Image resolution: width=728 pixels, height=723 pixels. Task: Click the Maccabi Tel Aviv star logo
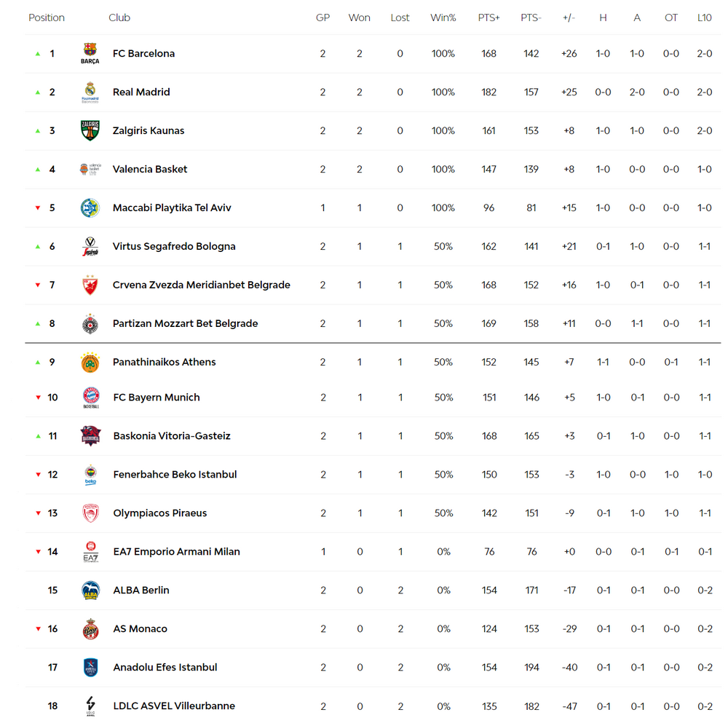[90, 208]
